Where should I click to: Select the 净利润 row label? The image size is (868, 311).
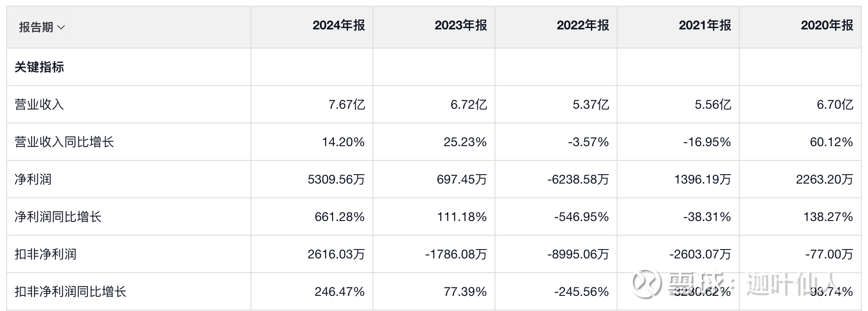(33, 180)
